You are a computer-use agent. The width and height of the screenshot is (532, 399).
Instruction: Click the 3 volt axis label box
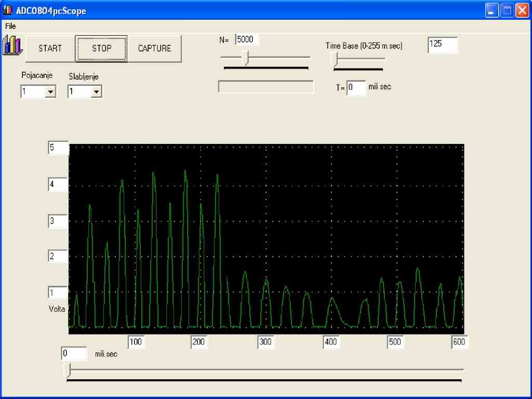[x=58, y=221]
